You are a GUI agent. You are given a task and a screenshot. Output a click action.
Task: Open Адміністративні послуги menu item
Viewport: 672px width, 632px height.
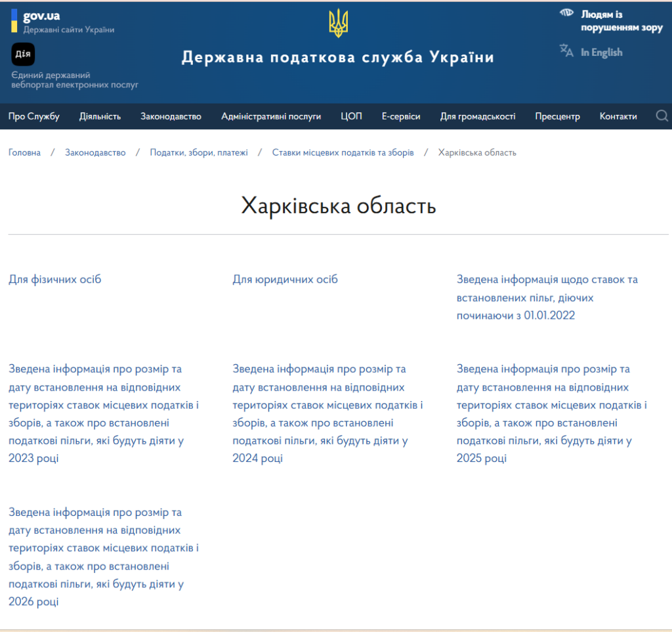[271, 117]
